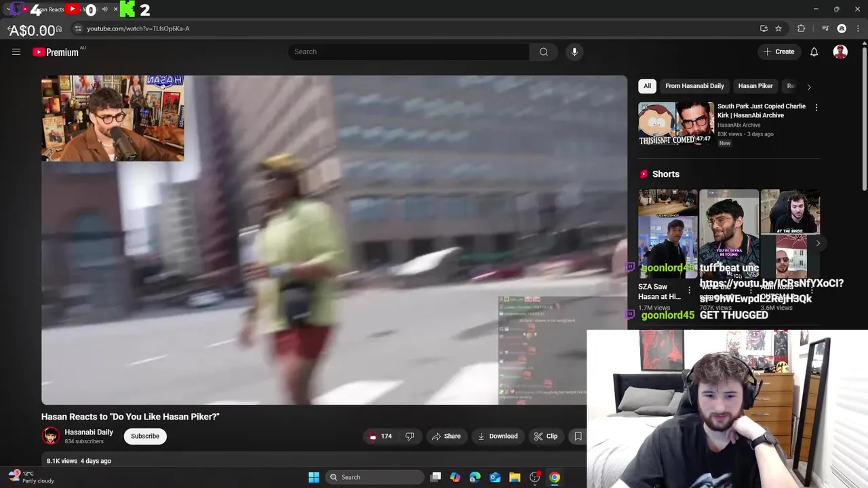Select the From Hasanabi Daily chip
The height and width of the screenshot is (488, 868).
(x=694, y=86)
